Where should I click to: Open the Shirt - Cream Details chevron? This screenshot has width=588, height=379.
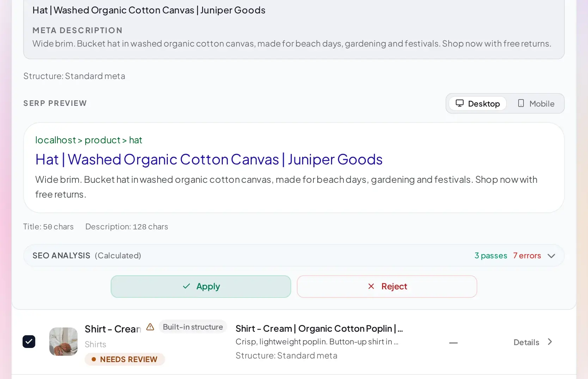[x=550, y=342]
